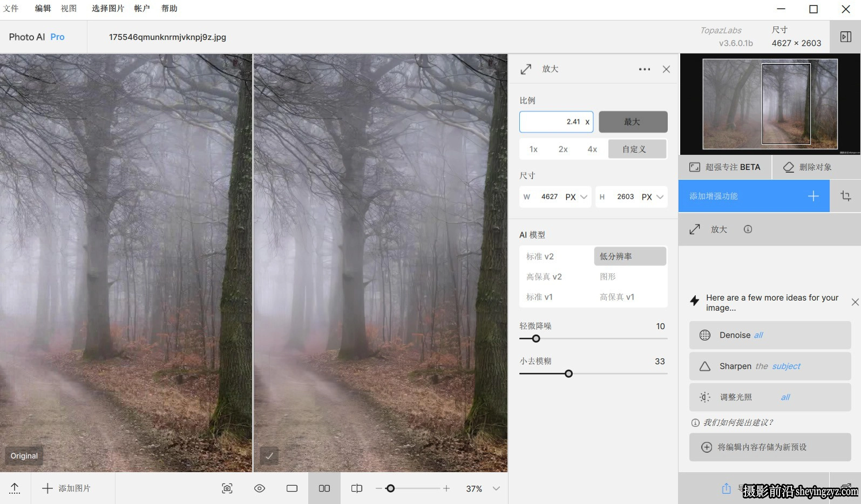Click 将编辑内容存储为新预设 button
Viewport: 861px width, 504px height.
point(770,447)
